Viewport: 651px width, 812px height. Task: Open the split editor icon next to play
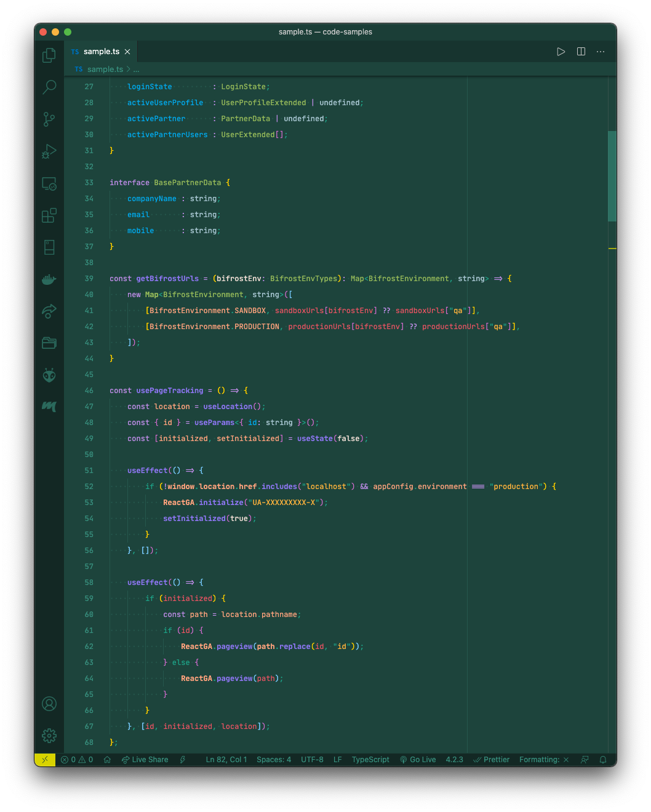click(x=581, y=52)
